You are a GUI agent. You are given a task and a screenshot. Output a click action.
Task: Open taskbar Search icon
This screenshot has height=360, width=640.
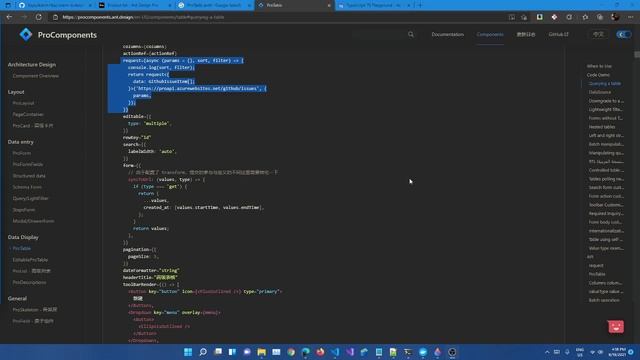point(203,352)
